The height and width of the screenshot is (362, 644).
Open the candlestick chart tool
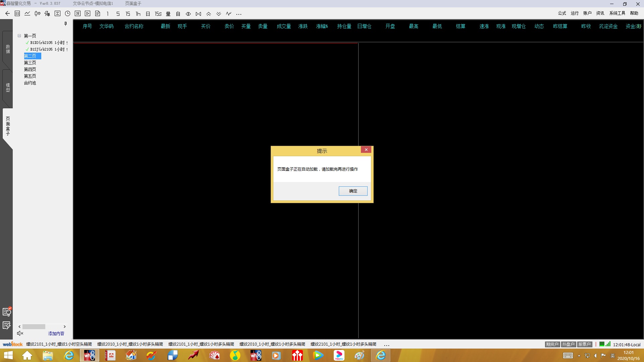tap(37, 14)
